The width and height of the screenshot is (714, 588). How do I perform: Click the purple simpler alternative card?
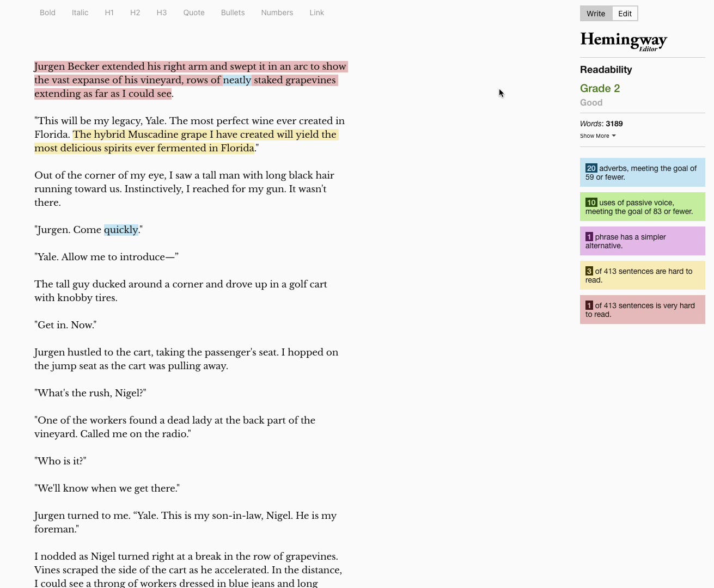tap(643, 241)
